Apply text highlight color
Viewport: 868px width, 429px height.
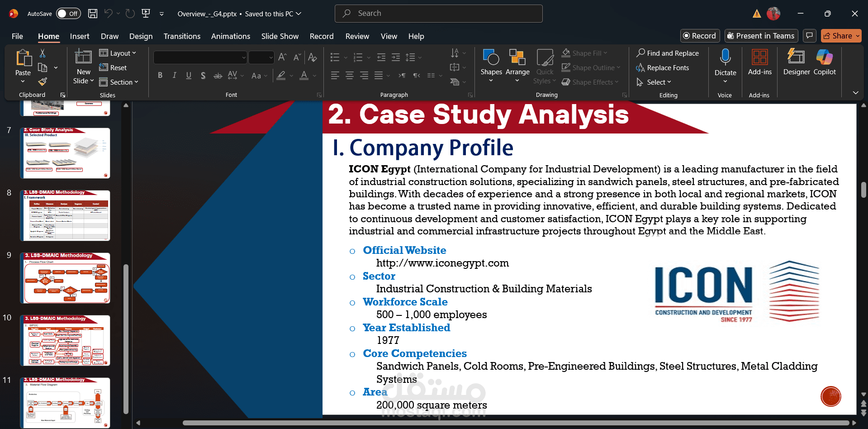(281, 76)
